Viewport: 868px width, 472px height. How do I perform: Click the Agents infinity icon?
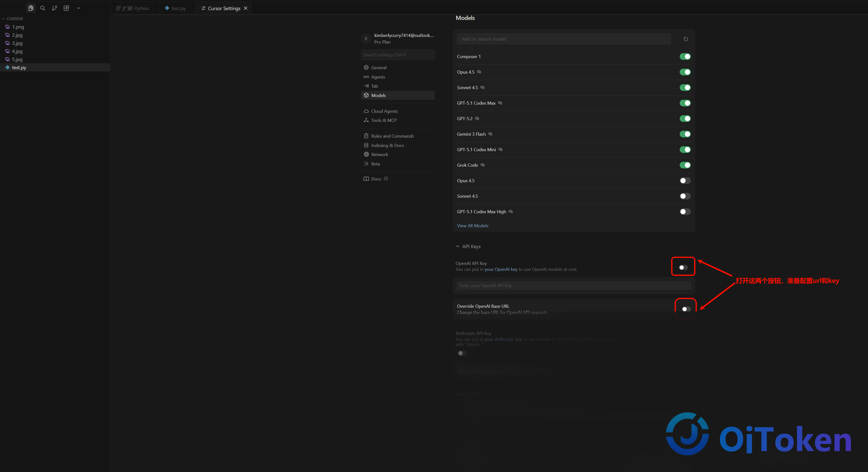point(366,77)
